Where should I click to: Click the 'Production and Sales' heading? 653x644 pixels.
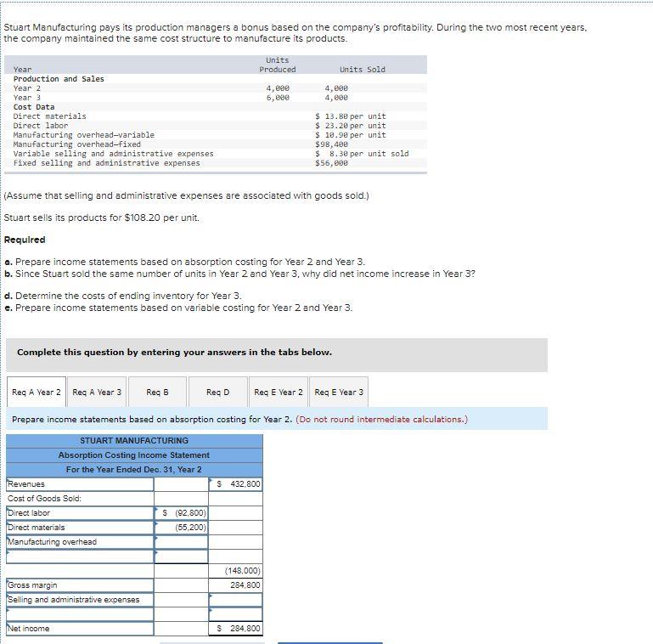[x=59, y=79]
